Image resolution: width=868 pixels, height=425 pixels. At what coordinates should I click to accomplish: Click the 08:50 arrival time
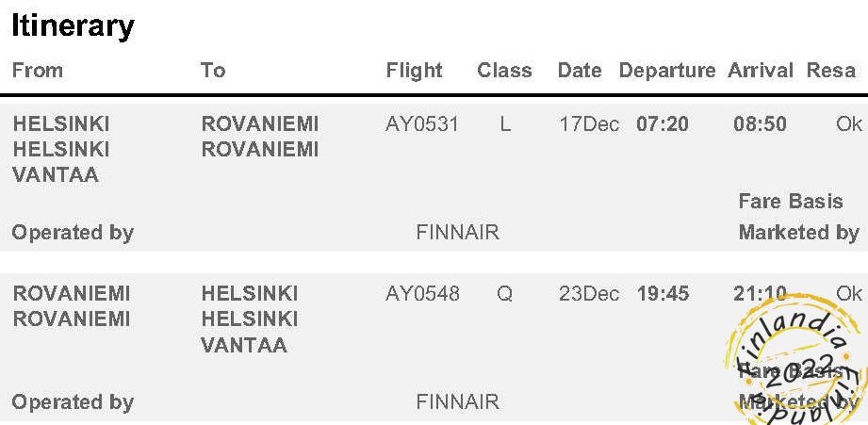pyautogui.click(x=760, y=124)
